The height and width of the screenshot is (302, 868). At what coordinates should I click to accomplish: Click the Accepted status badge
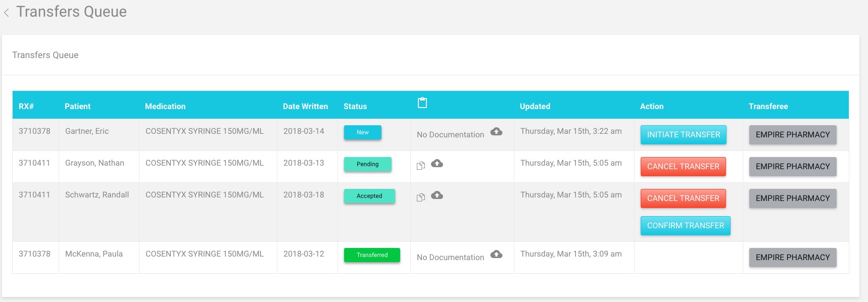coord(369,196)
